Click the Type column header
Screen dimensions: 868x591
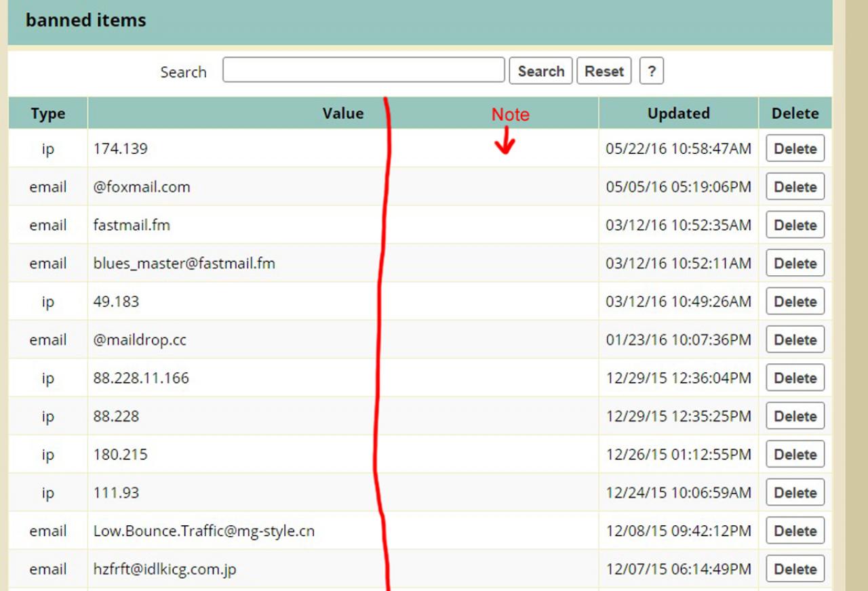pyautogui.click(x=47, y=114)
